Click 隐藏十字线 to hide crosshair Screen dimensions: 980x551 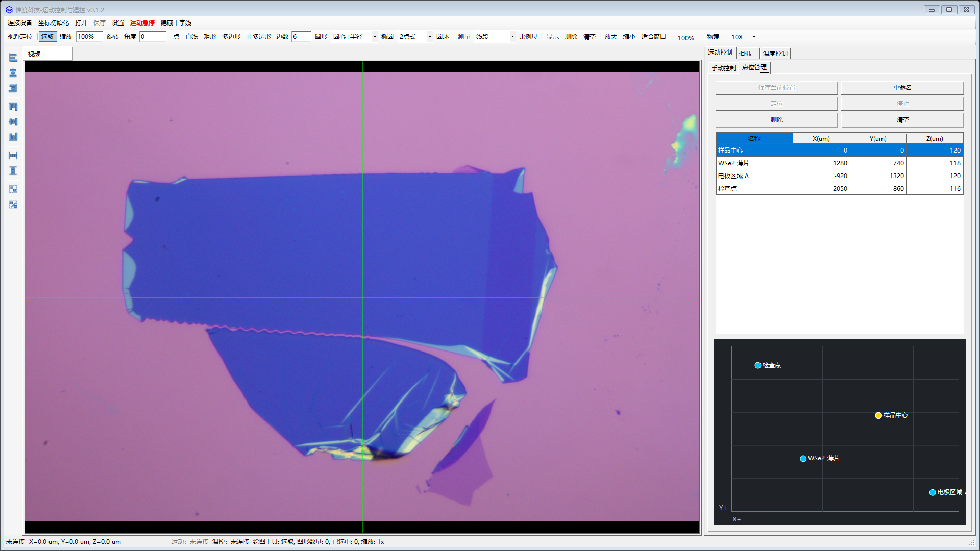click(x=176, y=23)
